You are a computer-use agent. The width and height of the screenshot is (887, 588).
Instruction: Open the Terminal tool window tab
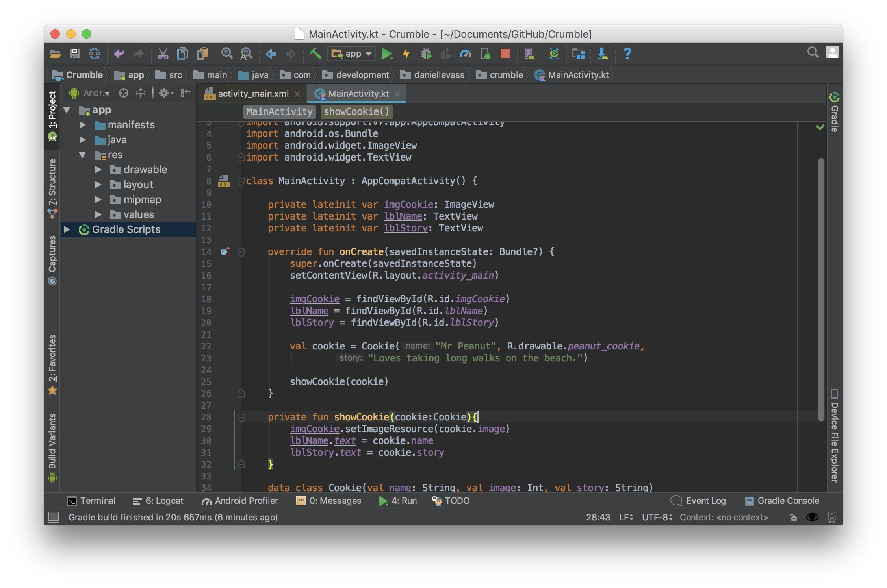point(91,501)
